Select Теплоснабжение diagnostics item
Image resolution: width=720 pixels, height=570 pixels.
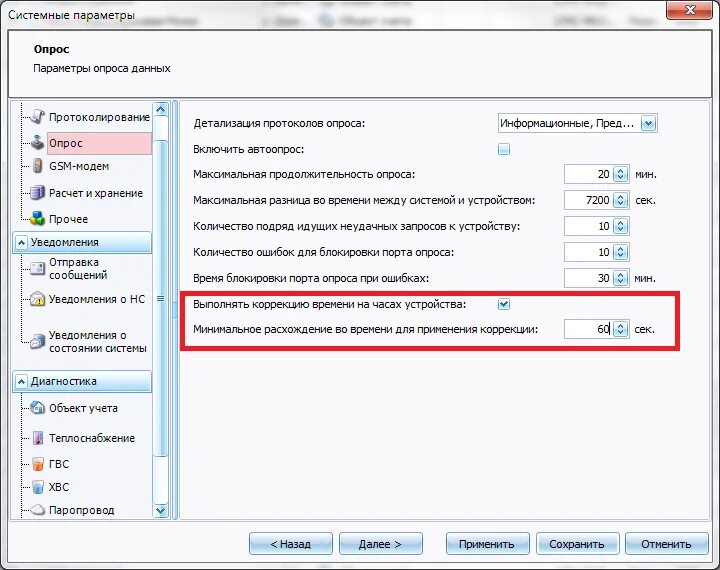click(92, 438)
